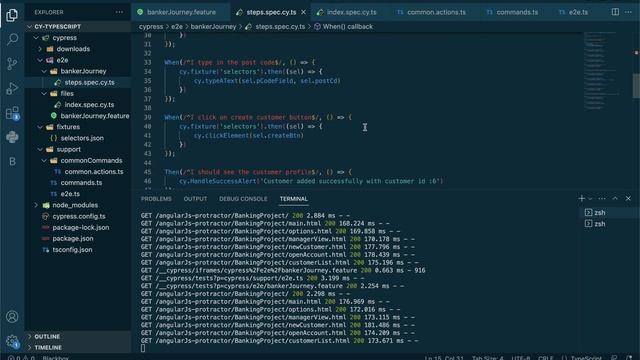Open the Problems panel tab
The height and width of the screenshot is (360, 640).
click(x=156, y=199)
